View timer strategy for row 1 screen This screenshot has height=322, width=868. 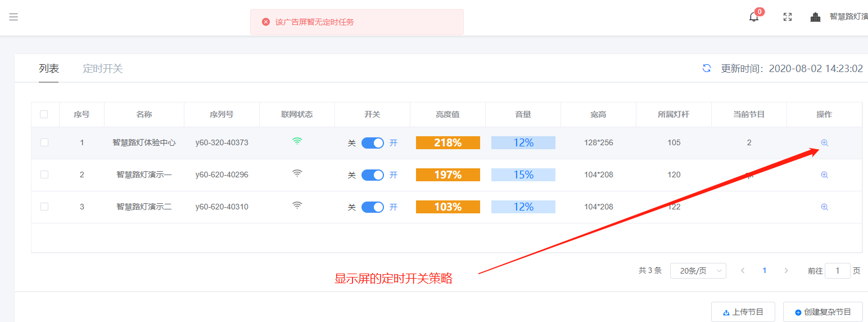click(824, 143)
